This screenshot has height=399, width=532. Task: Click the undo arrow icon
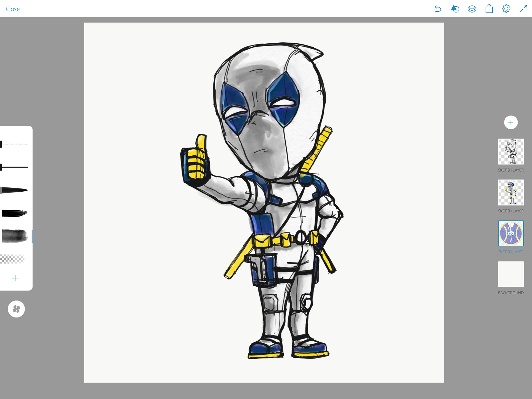[x=438, y=9]
